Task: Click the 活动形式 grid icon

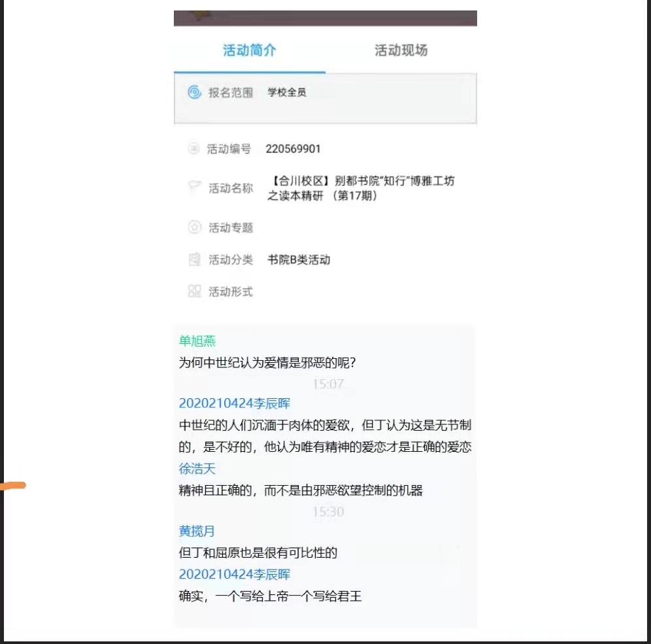Action: (194, 292)
